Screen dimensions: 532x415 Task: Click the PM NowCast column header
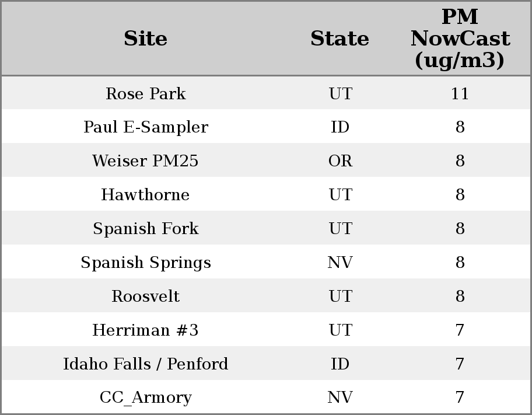(460, 39)
